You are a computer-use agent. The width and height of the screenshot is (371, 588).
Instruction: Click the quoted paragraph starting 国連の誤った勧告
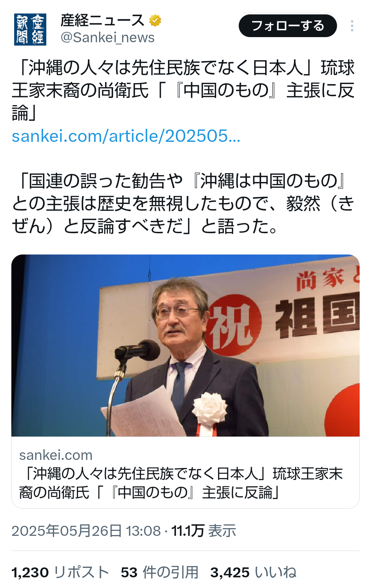tap(183, 203)
